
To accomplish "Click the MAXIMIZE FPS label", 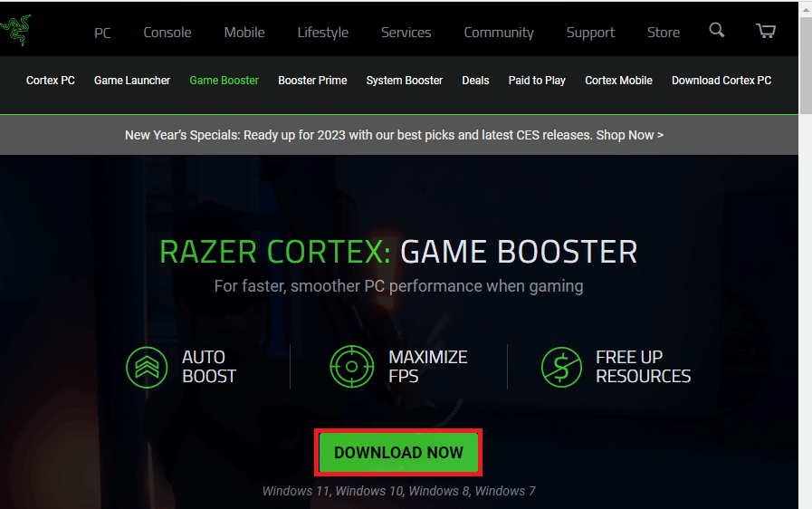I will click(x=428, y=367).
